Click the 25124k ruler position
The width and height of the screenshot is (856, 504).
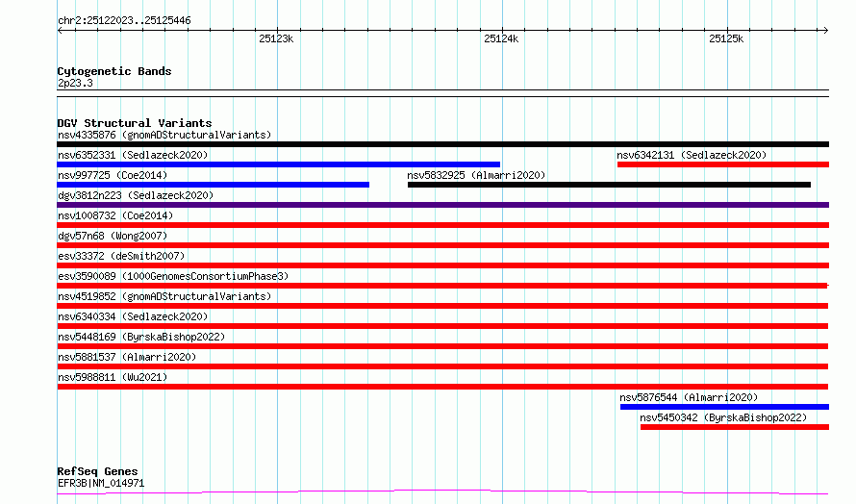(x=501, y=39)
